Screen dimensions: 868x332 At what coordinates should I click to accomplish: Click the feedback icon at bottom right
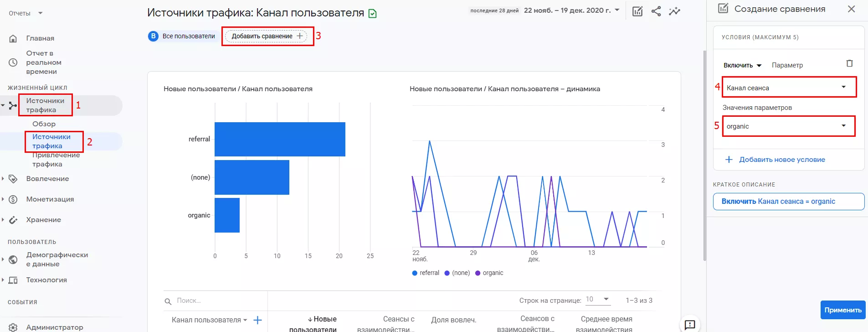pos(690,324)
